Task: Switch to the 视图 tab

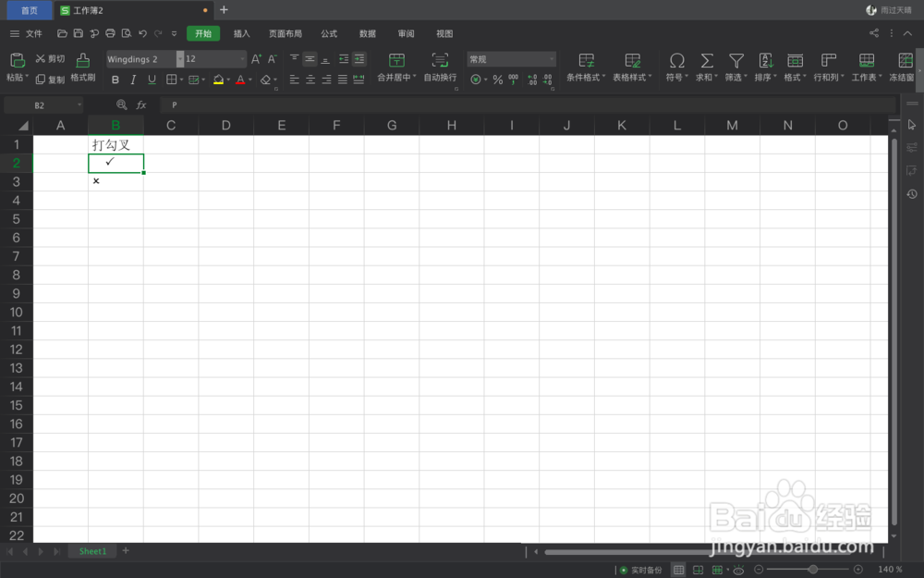Action: [x=444, y=33]
